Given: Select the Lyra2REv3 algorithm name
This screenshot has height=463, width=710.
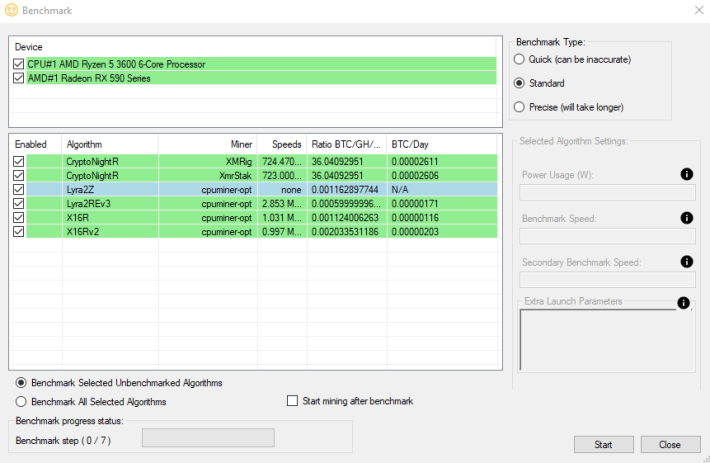Looking at the screenshot, I should [88, 204].
